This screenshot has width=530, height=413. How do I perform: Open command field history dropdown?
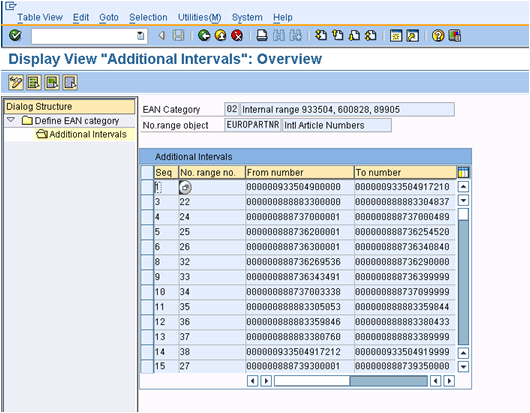tap(140, 35)
